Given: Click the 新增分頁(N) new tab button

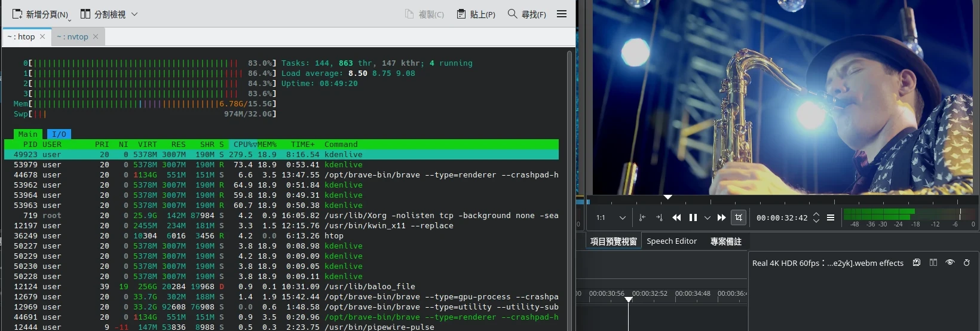Looking at the screenshot, I should point(41,14).
